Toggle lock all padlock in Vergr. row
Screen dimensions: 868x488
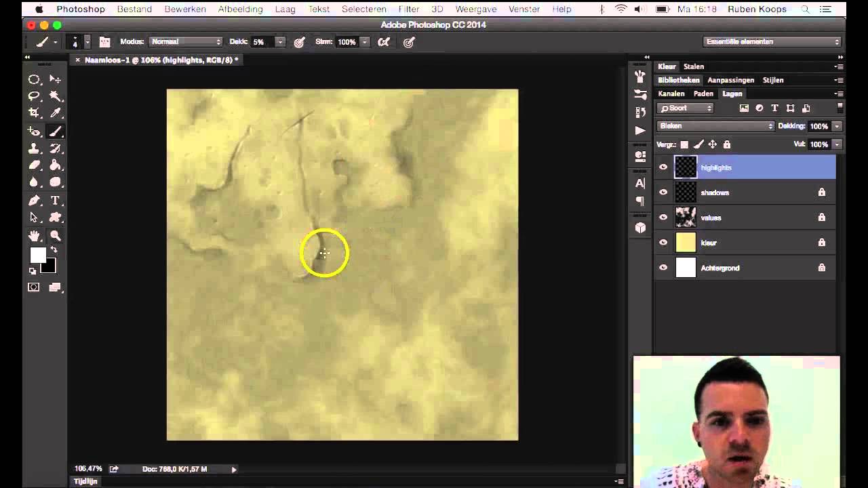coord(727,144)
